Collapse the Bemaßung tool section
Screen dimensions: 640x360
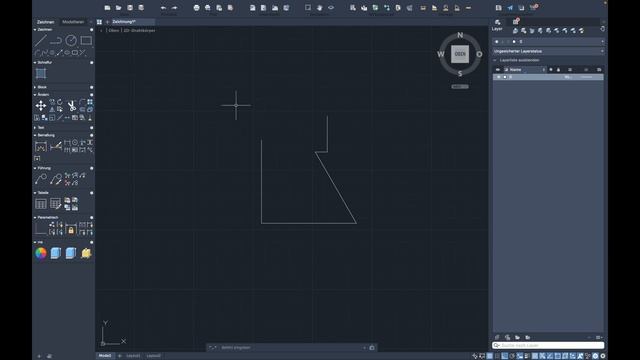(35, 135)
